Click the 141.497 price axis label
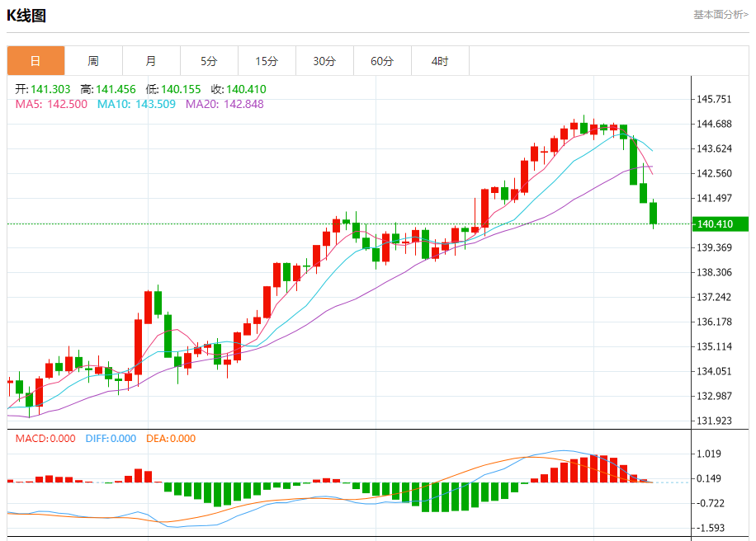Image resolution: width=756 pixels, height=541 pixels. pyautogui.click(x=714, y=198)
